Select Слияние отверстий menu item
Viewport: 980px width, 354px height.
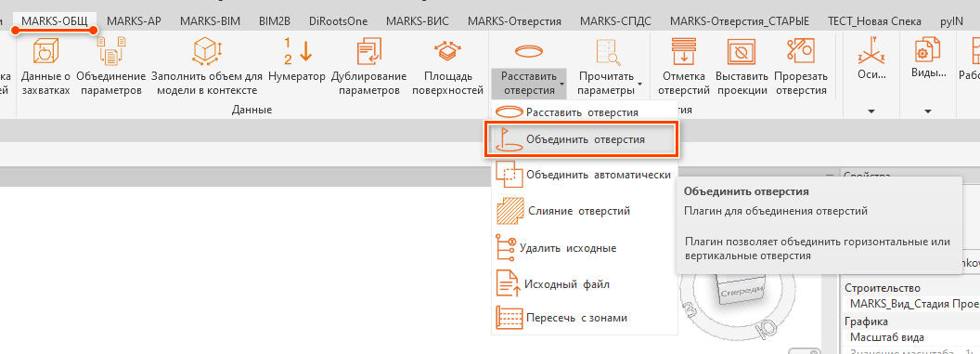click(x=585, y=212)
